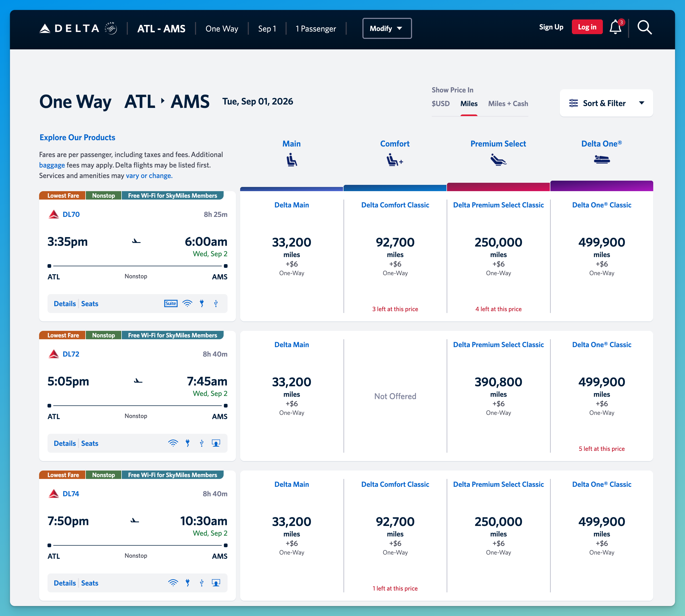Screen dimensions: 685x616
Task: Click the seatback screen icon on DL74
Action: [216, 583]
